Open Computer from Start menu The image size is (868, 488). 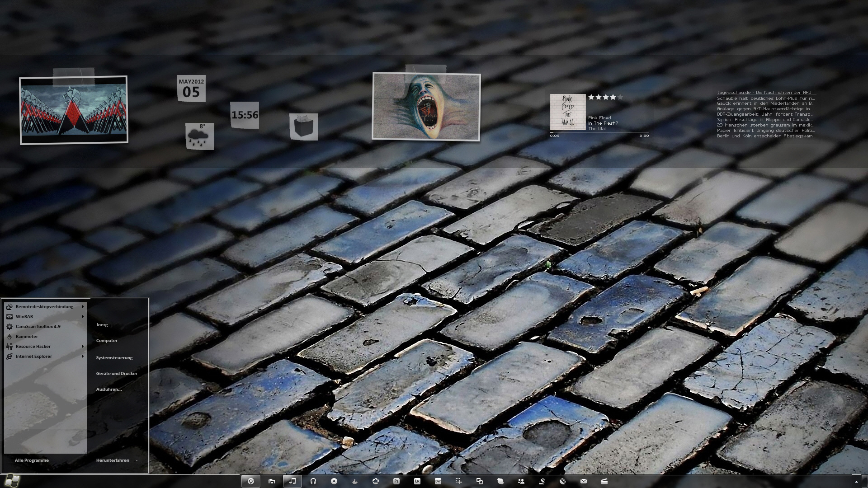(107, 341)
